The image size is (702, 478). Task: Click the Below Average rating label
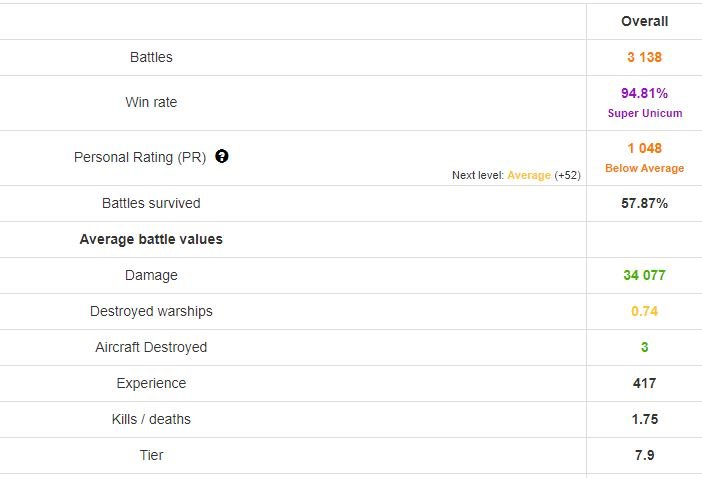pos(644,168)
